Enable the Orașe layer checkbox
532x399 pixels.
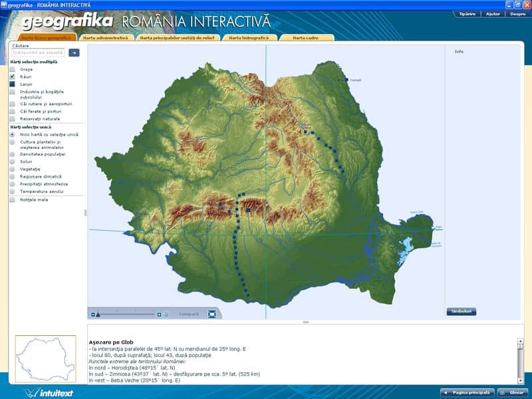pos(12,69)
